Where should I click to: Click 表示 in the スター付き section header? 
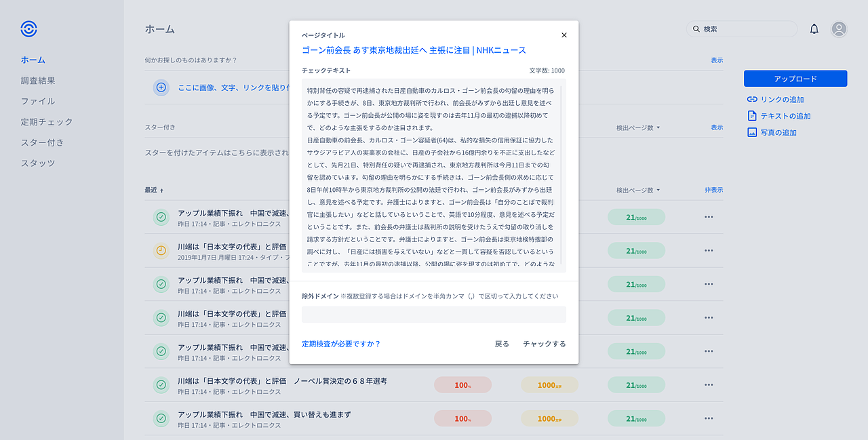coord(717,127)
